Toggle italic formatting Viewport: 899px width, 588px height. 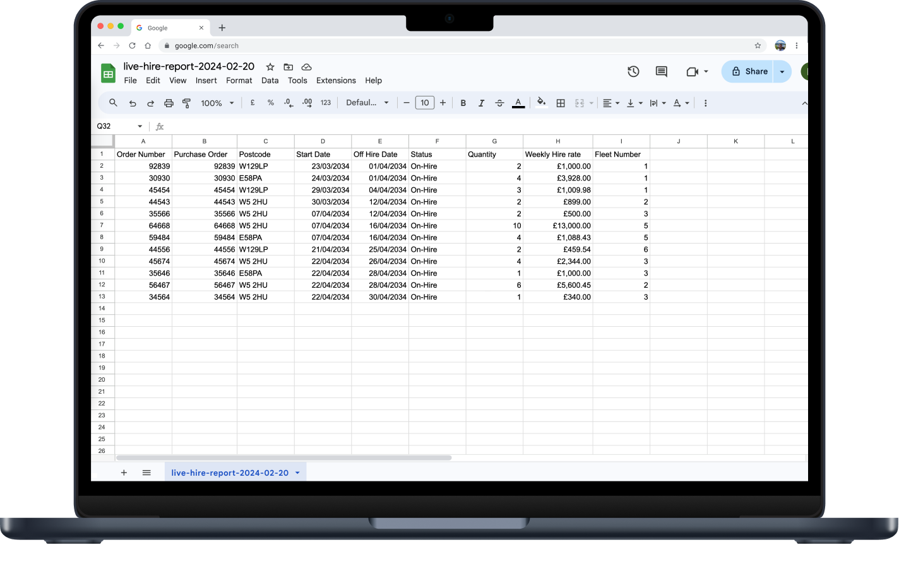tap(481, 103)
